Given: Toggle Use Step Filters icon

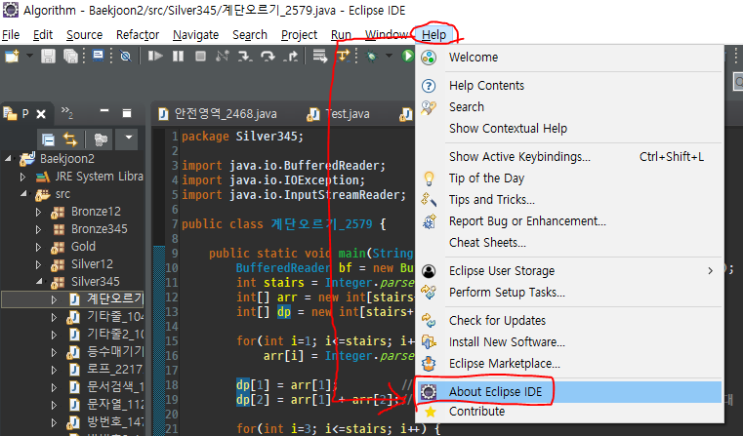Looking at the screenshot, I should click(x=343, y=56).
